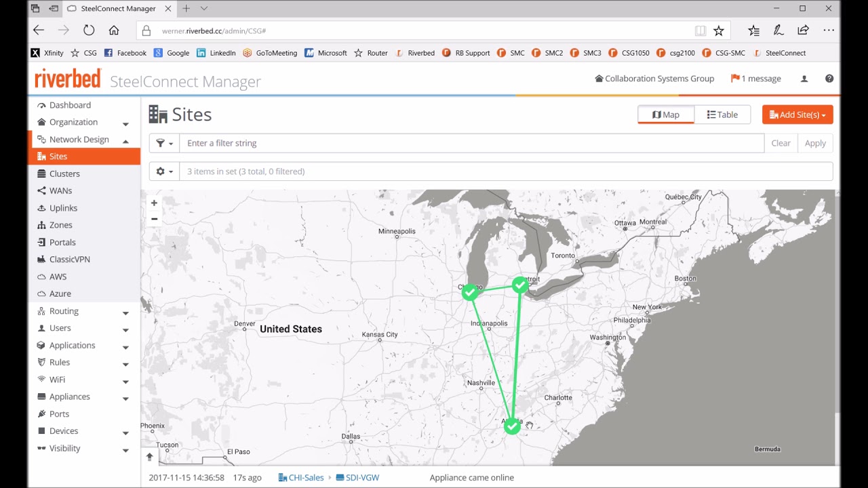Open the SteelConnect bookmark
The image size is (868, 488).
point(779,53)
